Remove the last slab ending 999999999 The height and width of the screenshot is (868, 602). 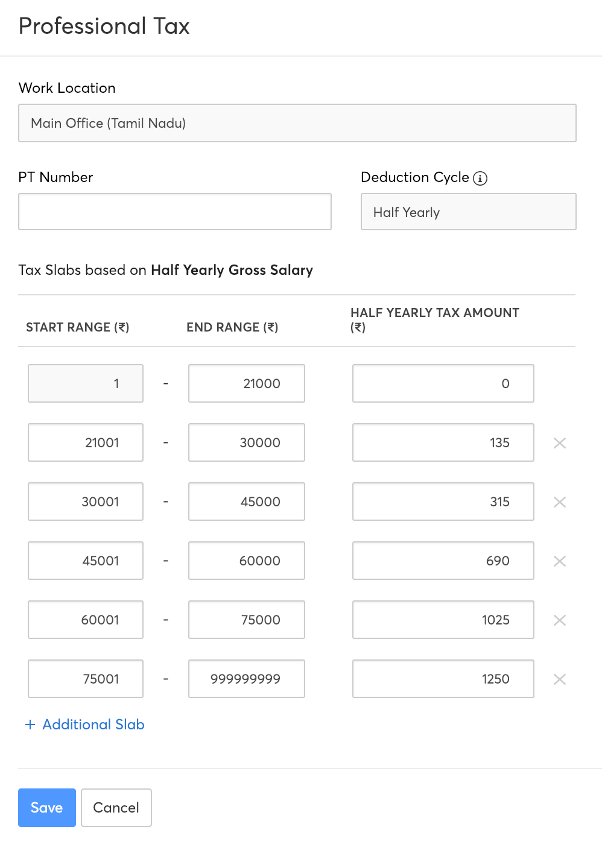pos(560,679)
